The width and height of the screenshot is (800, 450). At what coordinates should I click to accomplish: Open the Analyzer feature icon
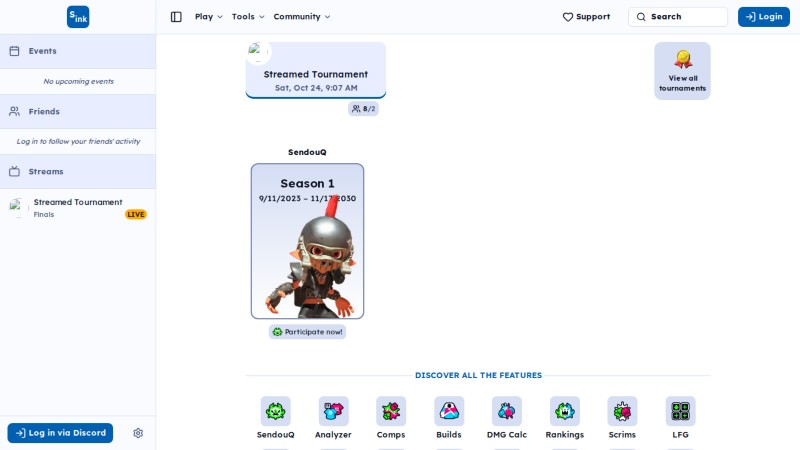(x=333, y=411)
